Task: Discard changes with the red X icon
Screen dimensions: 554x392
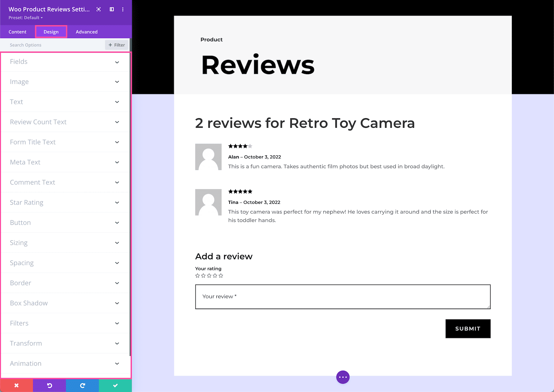Action: pos(17,385)
